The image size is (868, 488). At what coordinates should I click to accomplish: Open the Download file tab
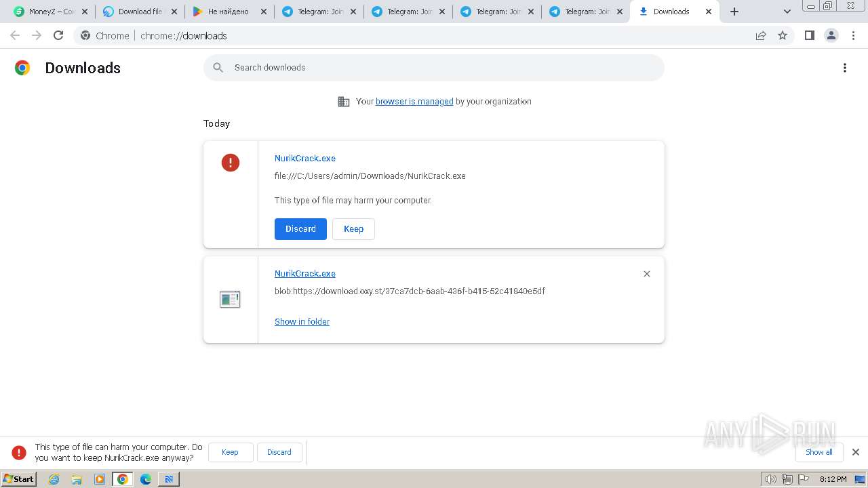tap(134, 12)
